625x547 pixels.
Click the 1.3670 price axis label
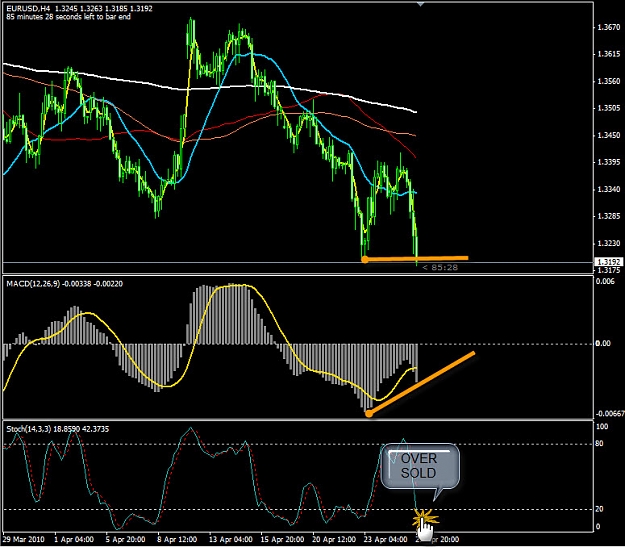pyautogui.click(x=609, y=28)
